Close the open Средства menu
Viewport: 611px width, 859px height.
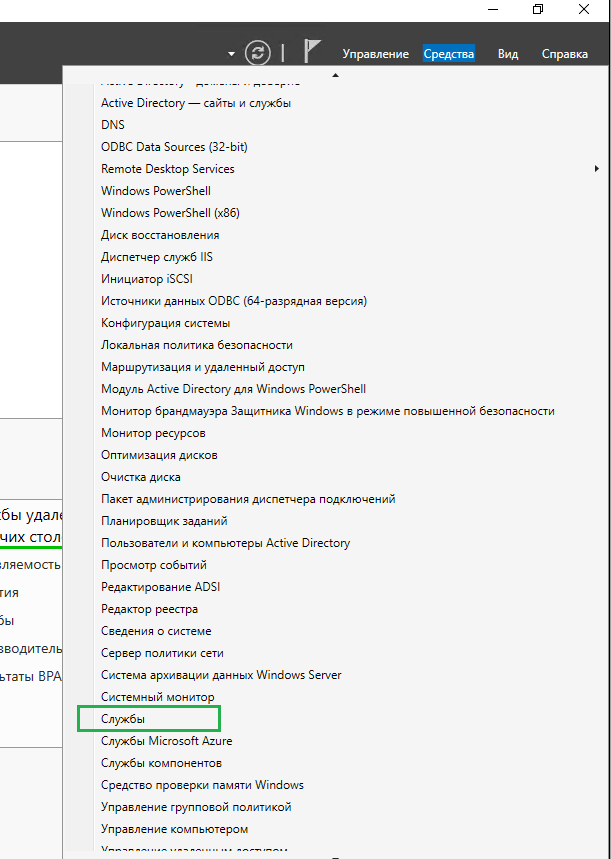[449, 54]
